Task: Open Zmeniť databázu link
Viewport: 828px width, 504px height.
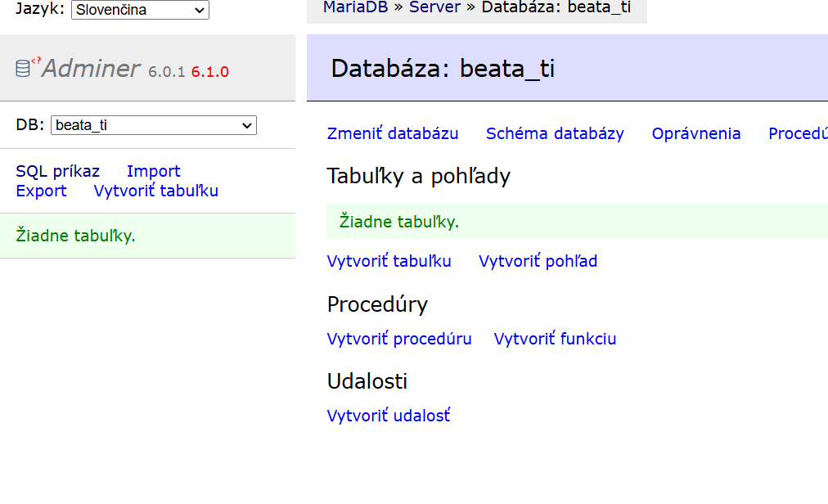Action: (x=393, y=133)
